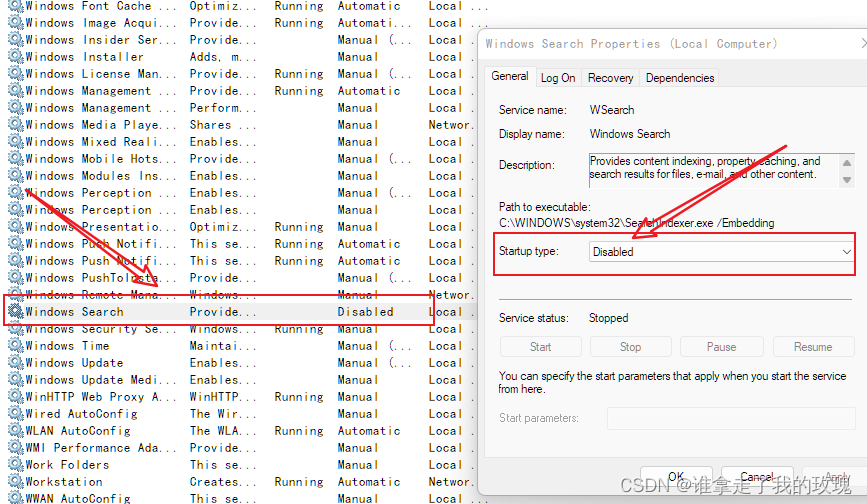The image size is (867, 504).
Task: Click the Wired AutoConfig service name
Action: (x=82, y=414)
